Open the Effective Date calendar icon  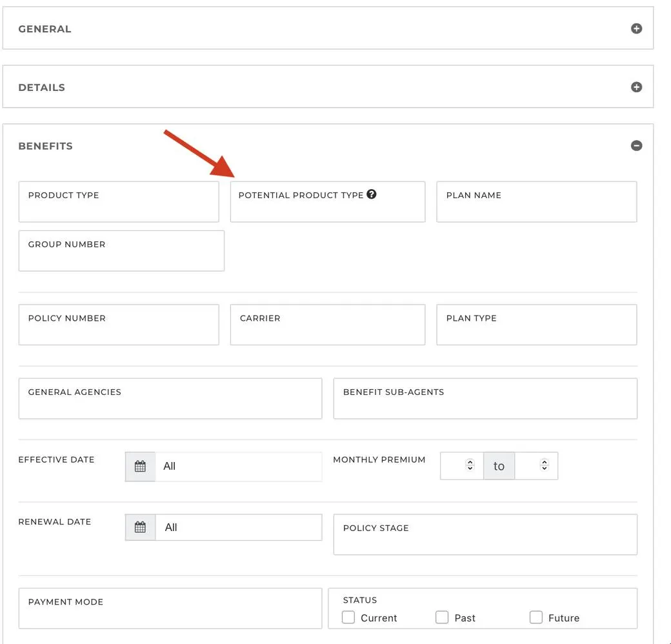click(x=140, y=467)
